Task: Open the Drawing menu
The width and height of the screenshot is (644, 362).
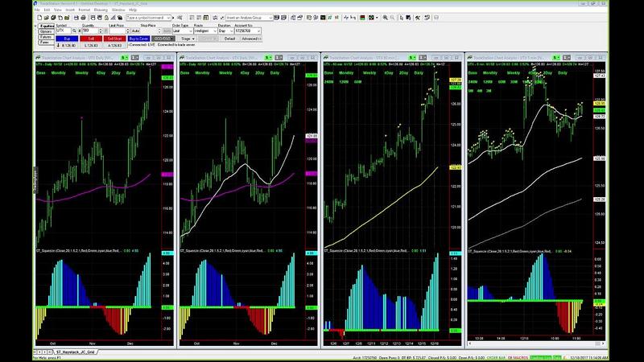Action: click(x=101, y=10)
